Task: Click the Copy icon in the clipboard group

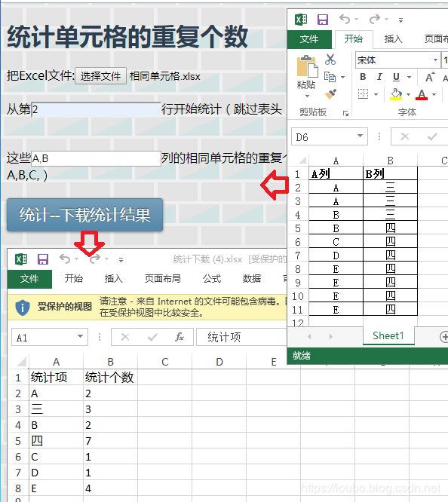Action: point(330,77)
